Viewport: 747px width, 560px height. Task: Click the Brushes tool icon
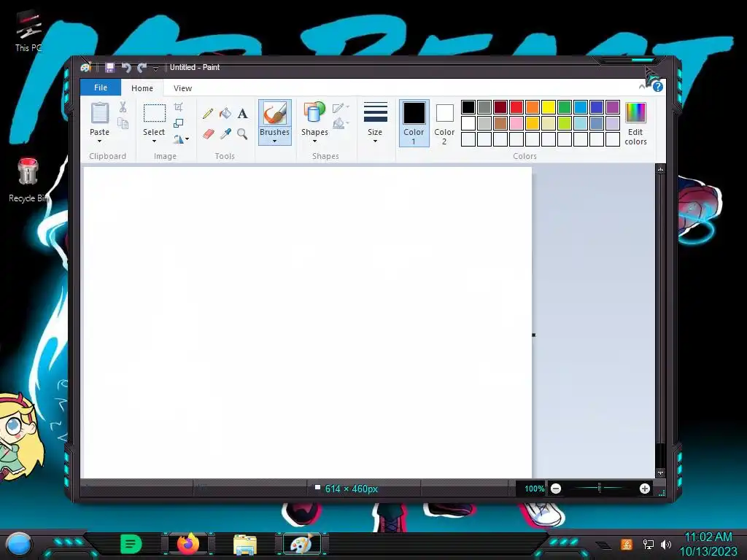[275, 114]
